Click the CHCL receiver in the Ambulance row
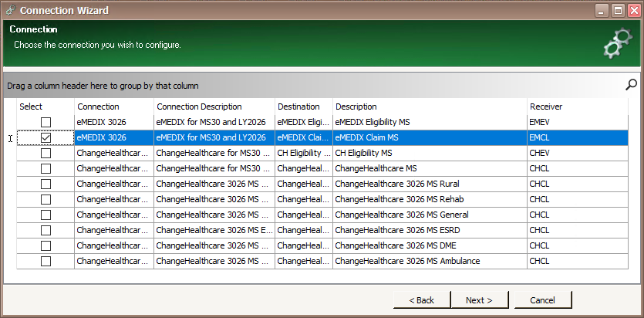644x318 pixels. coord(578,261)
